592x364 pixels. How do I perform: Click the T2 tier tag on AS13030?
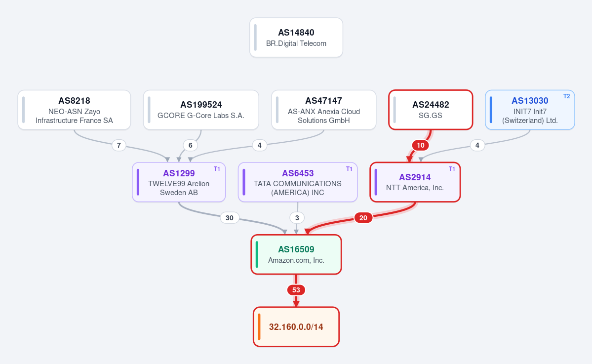[567, 96]
